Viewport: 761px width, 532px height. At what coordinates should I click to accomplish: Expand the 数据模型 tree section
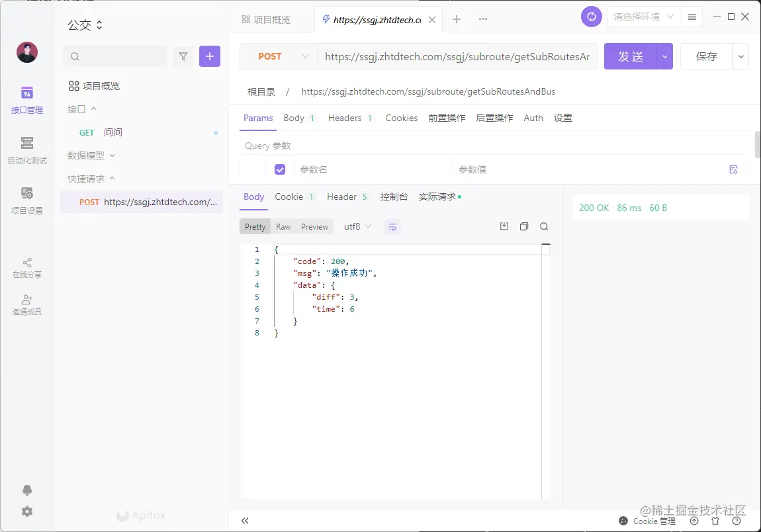pos(91,155)
